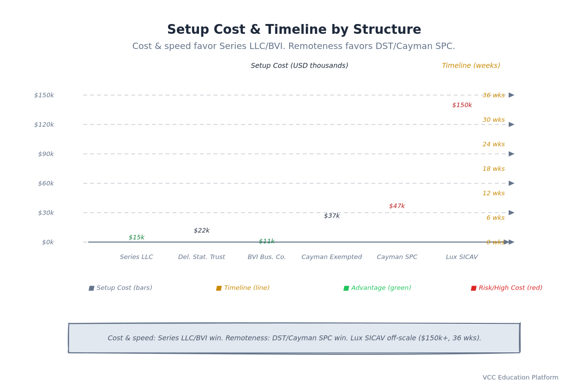Click the $150k y-axis tick label
The image size is (588, 392).
(x=44, y=95)
